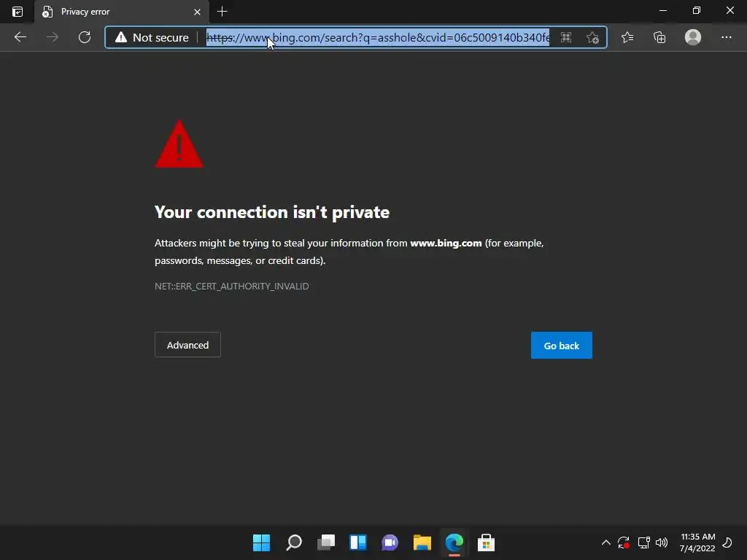Open network status tray icon
Viewport: 747px width, 560px height.
tap(643, 542)
